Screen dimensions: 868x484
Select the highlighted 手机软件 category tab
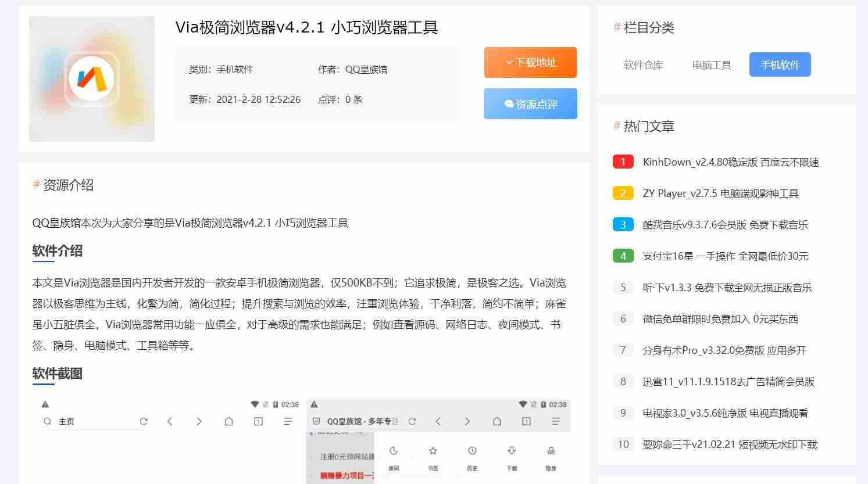coord(780,65)
